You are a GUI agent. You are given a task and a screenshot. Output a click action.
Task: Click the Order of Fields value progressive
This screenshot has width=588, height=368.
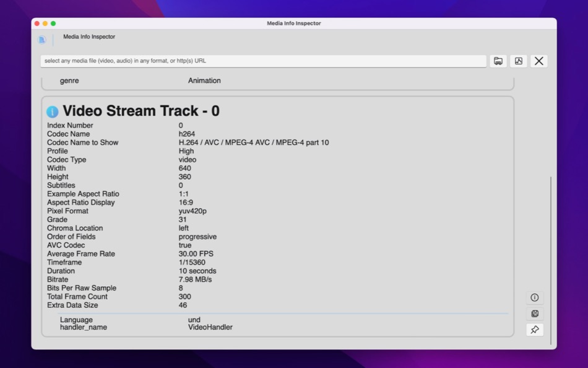197,237
